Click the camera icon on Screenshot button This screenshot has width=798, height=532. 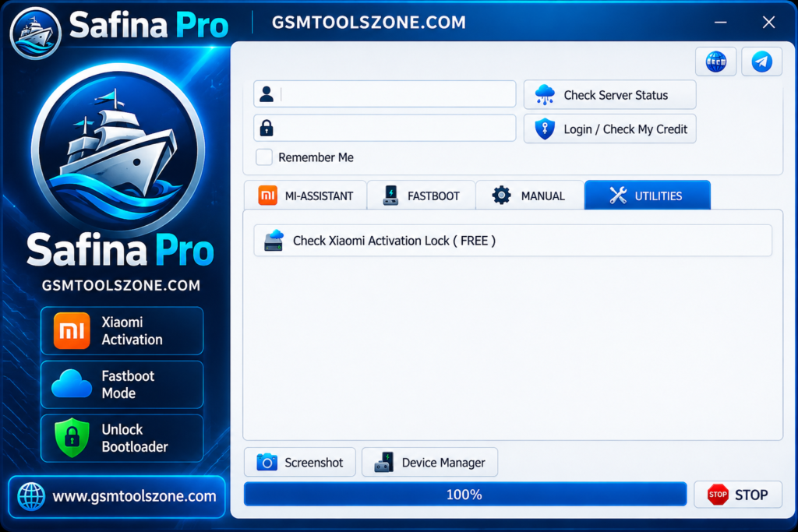tap(267, 462)
